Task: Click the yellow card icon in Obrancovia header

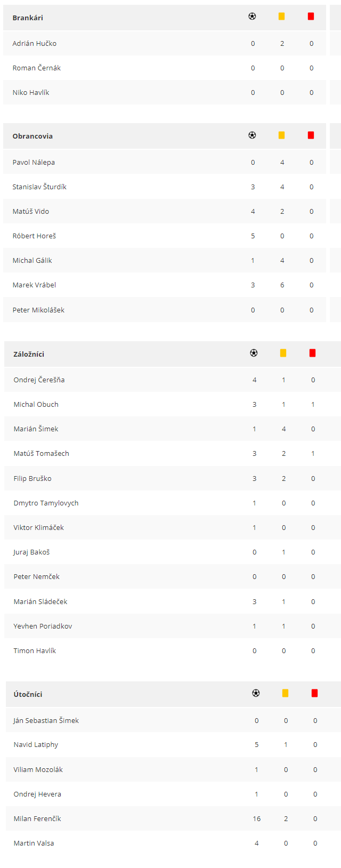Action: (281, 135)
